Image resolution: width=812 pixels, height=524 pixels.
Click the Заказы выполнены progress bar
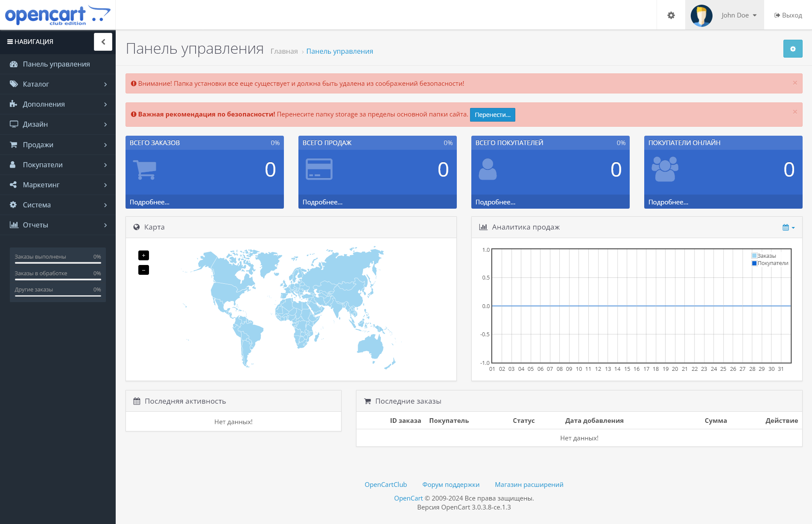[58, 264]
